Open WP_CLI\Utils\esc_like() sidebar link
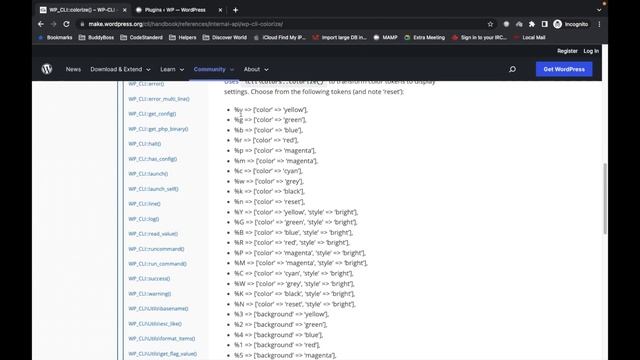 [x=155, y=324]
